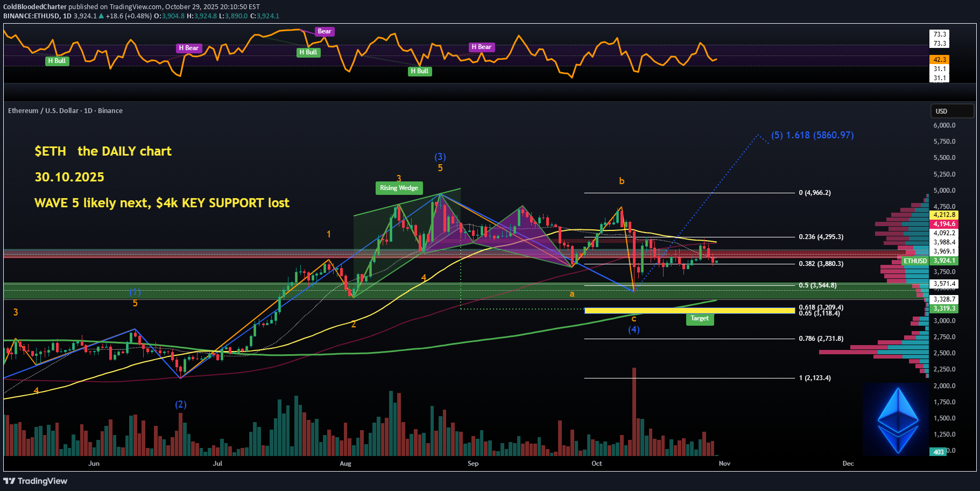Click the purple Bear label without H prefix
This screenshot has width=980, height=491.
pyautogui.click(x=325, y=31)
